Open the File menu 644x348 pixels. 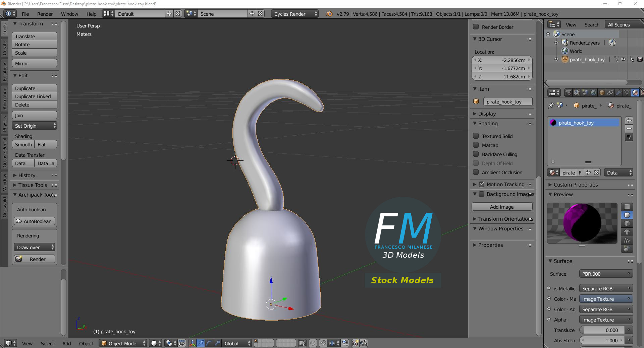[25, 14]
